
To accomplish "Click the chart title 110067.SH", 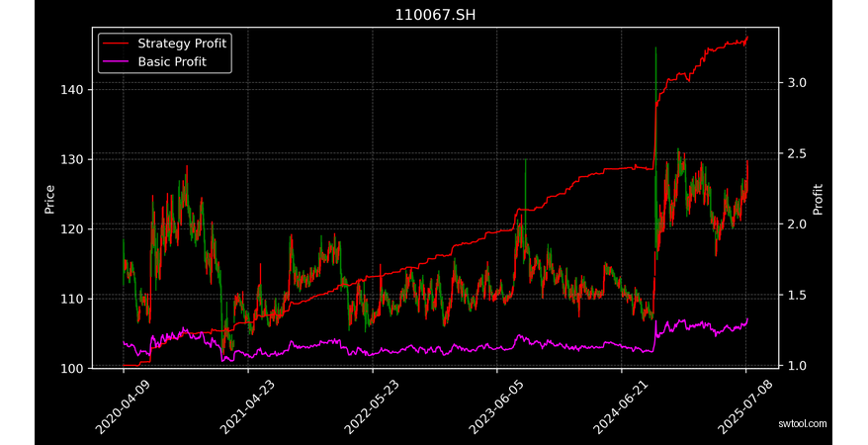I will pos(435,15).
